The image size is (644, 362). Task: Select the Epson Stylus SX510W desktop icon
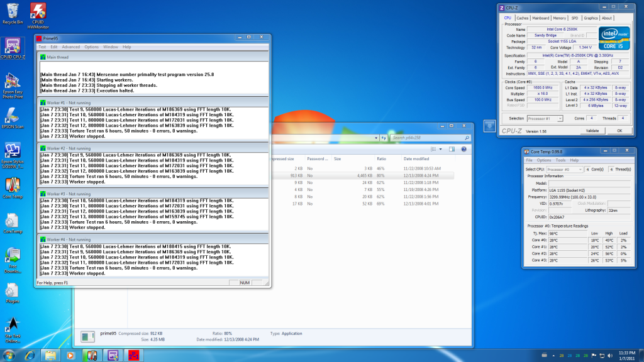pyautogui.click(x=13, y=155)
